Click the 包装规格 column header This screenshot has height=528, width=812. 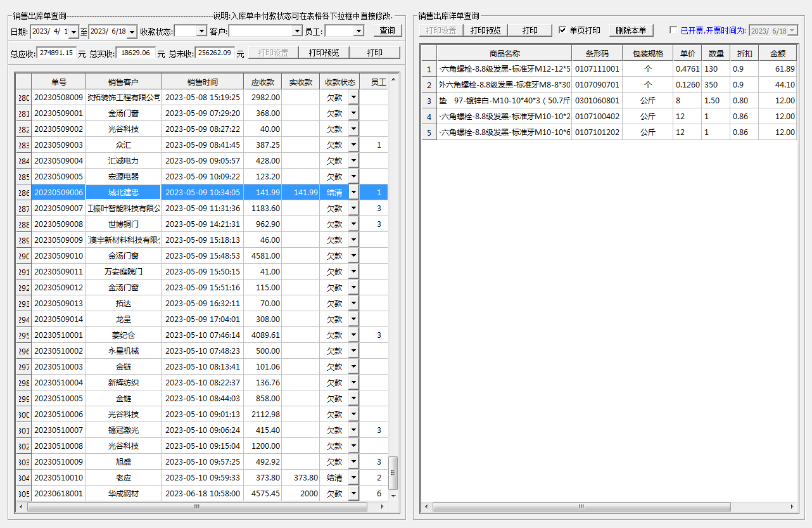[x=648, y=53]
